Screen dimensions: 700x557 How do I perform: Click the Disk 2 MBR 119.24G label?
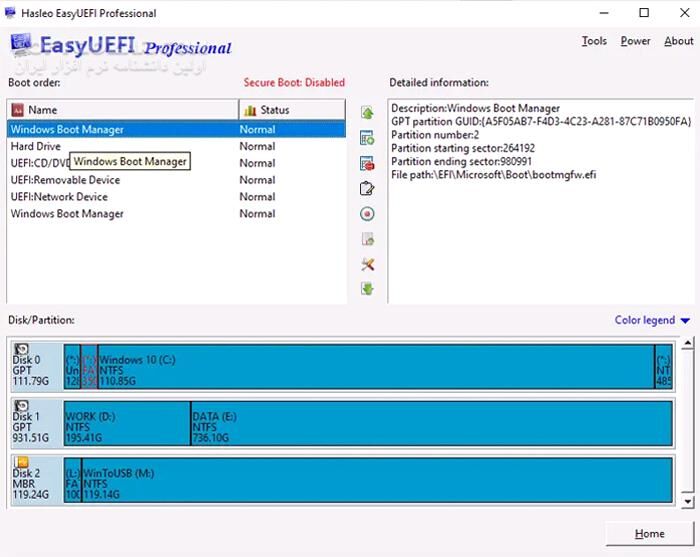(x=30, y=484)
